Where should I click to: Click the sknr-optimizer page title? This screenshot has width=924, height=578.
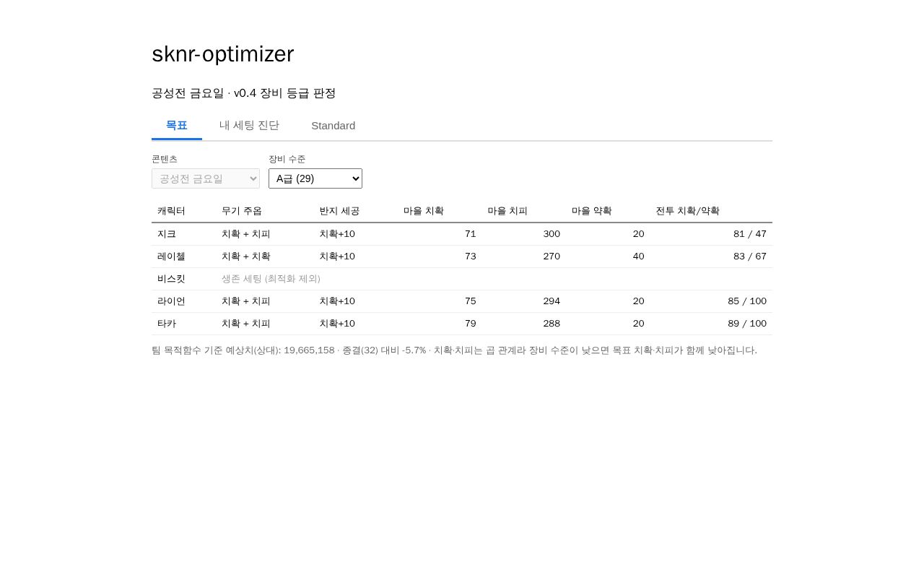pos(223,54)
